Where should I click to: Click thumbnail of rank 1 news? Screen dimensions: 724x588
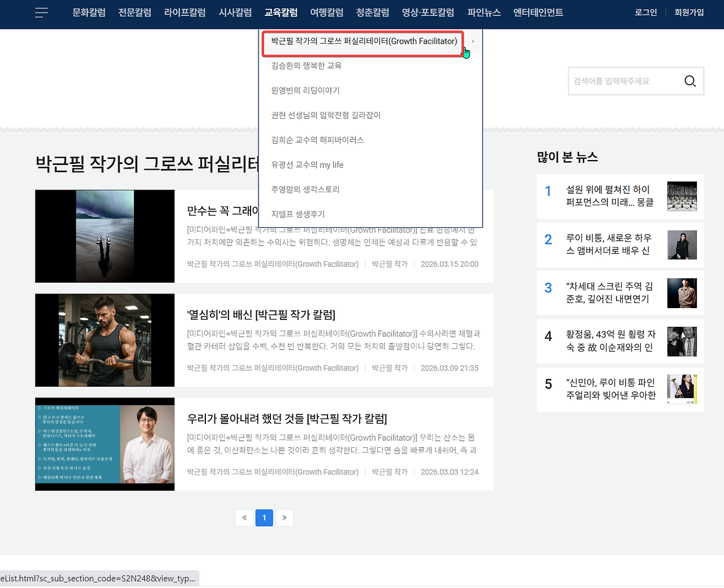coord(682,196)
